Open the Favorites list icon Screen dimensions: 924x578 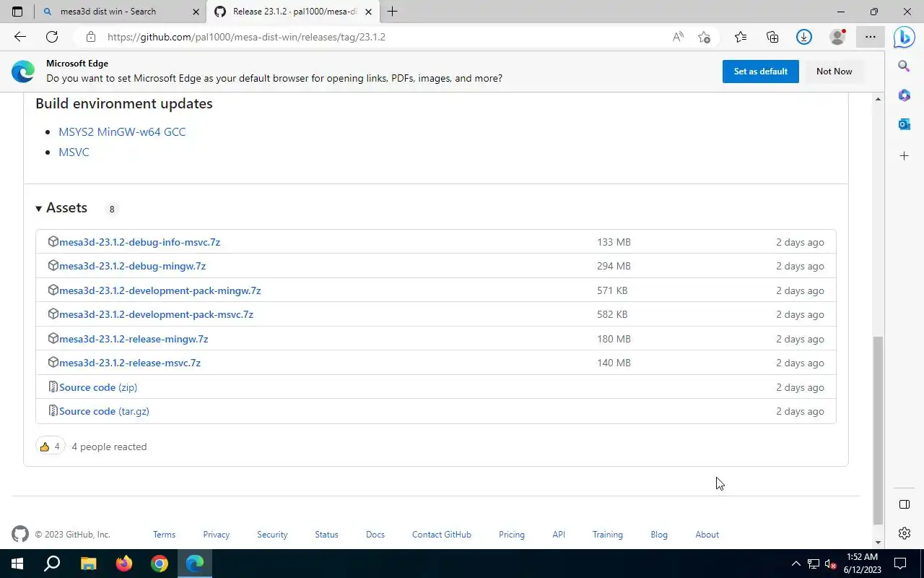click(x=741, y=37)
